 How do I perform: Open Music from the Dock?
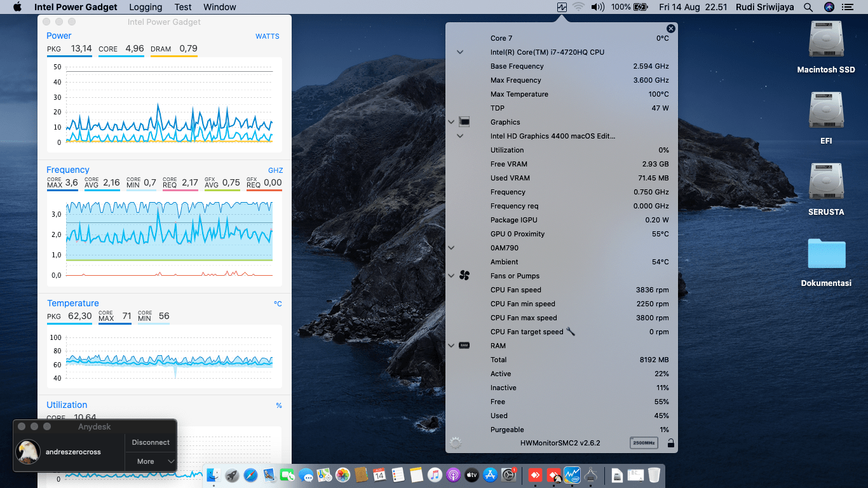coord(435,475)
